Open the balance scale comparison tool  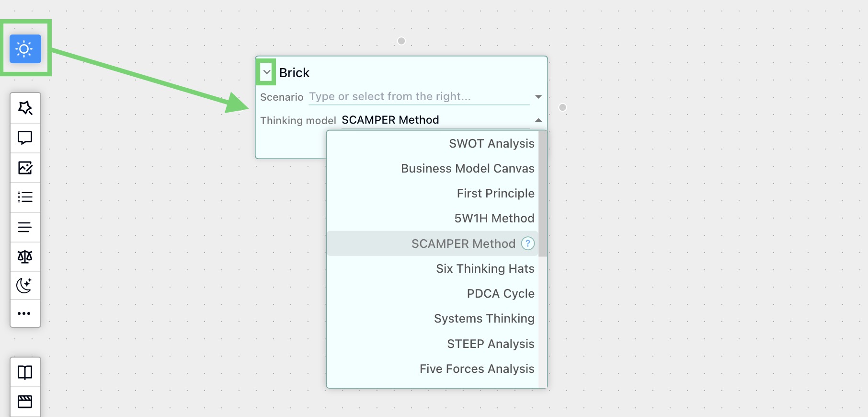25,256
